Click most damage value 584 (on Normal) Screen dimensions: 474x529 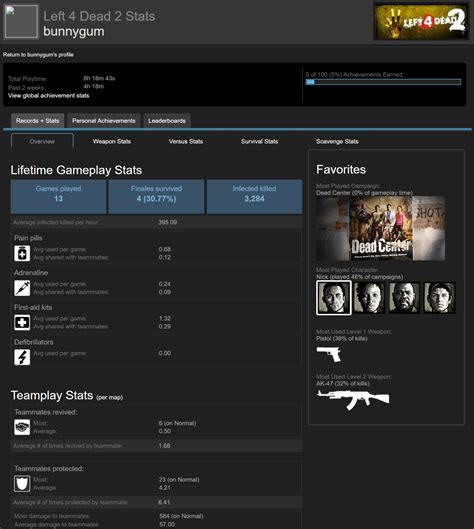181,516
